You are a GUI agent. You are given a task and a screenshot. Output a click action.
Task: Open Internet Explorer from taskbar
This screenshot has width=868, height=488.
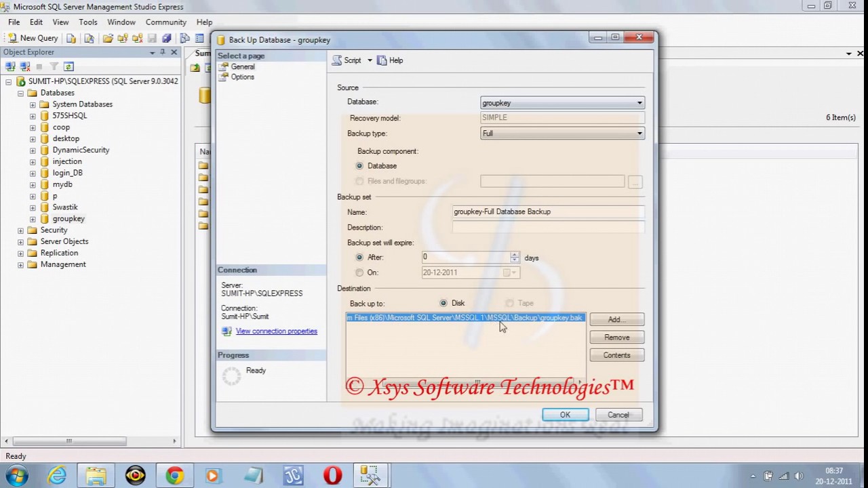[57, 475]
